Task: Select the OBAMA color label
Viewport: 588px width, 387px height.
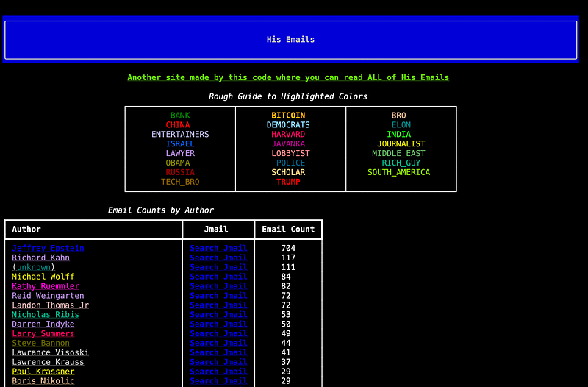Action: pyautogui.click(x=178, y=163)
